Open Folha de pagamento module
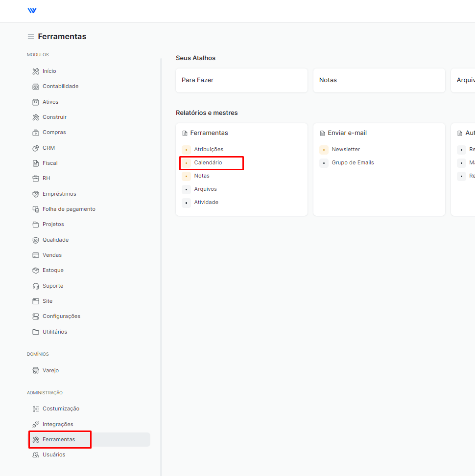475x476 pixels. 69,209
